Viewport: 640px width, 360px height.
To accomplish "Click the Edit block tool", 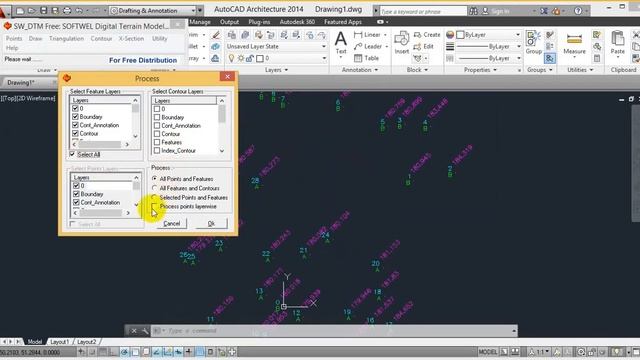I will [424, 47].
